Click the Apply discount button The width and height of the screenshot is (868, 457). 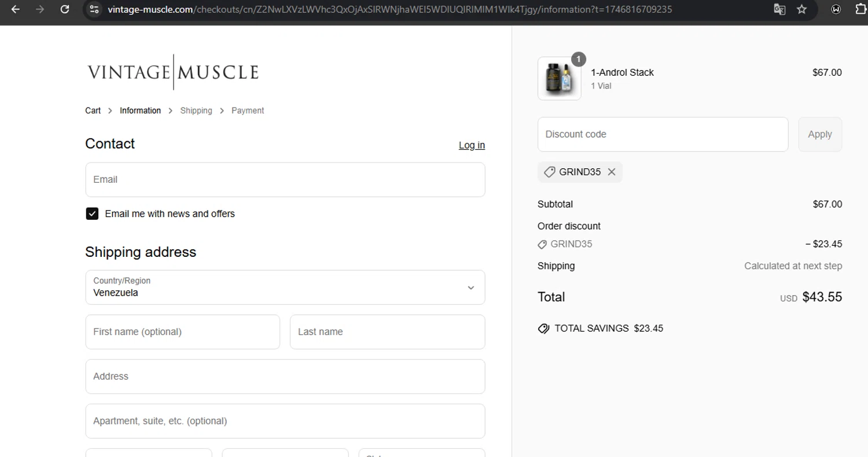[820, 134]
